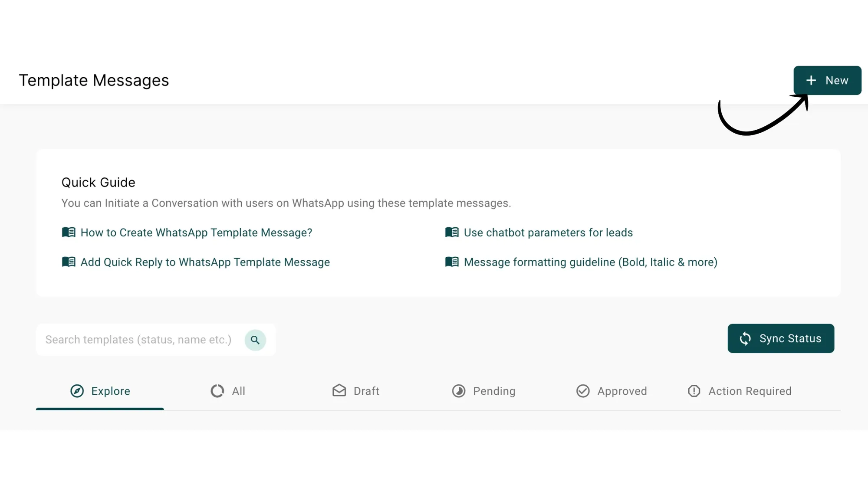
Task: Open Add Quick Reply to WhatsApp Template Message
Action: (204, 262)
